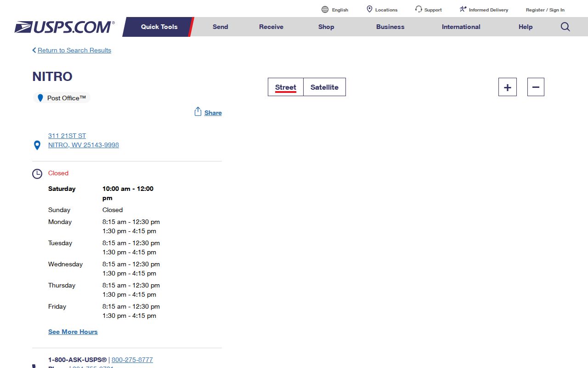This screenshot has height=368, width=588.
Task: Click the Informed Delivery icon
Action: [x=463, y=9]
